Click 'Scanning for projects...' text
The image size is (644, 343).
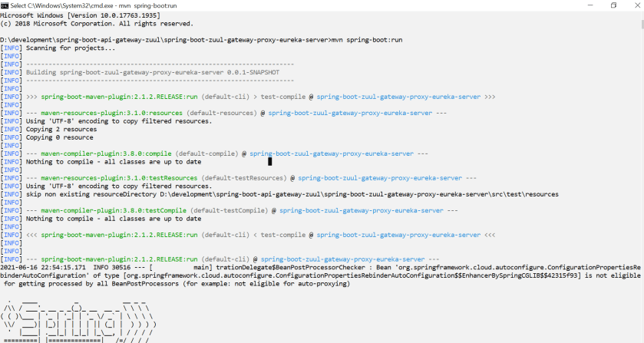(x=71, y=48)
